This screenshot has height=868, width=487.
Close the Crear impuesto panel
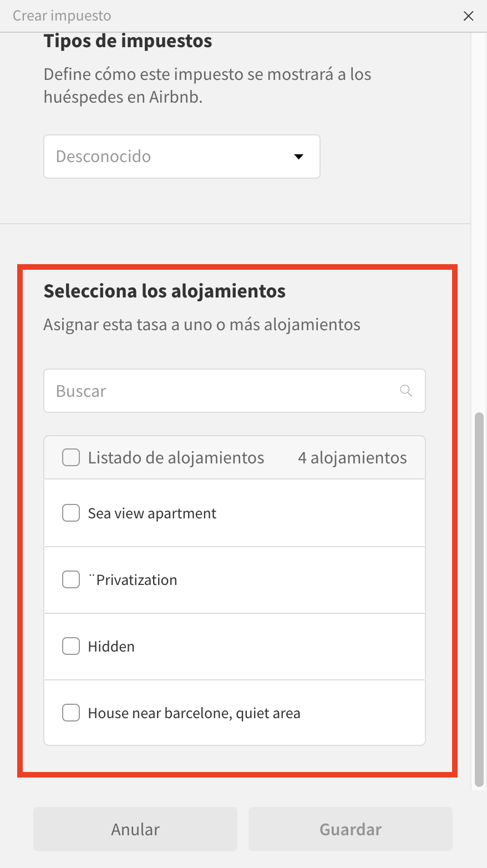tap(468, 16)
